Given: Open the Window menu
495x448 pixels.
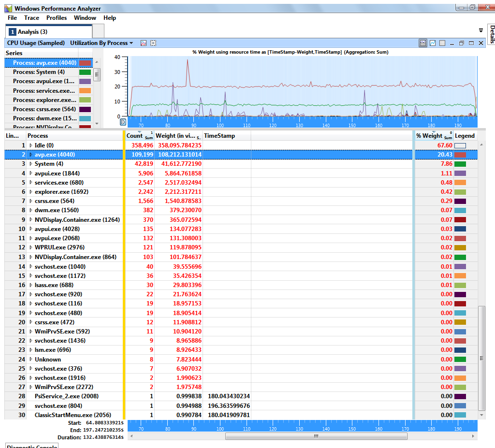Looking at the screenshot, I should [85, 18].
